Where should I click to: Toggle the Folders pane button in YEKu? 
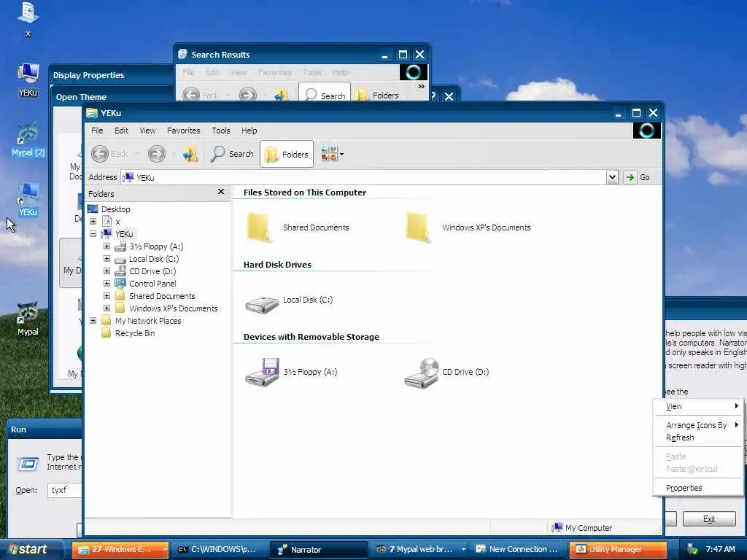click(286, 154)
